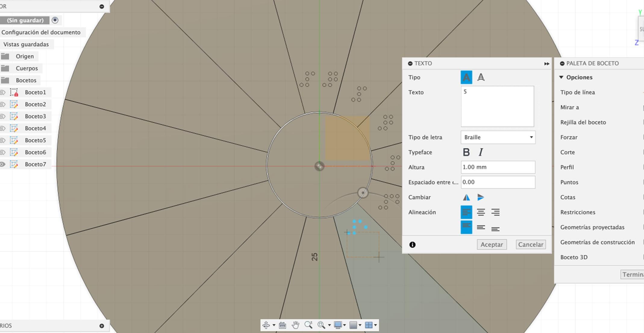Viewport: 644px width, 333px height.
Task: Click the grid and snaps icon
Action: 353,325
